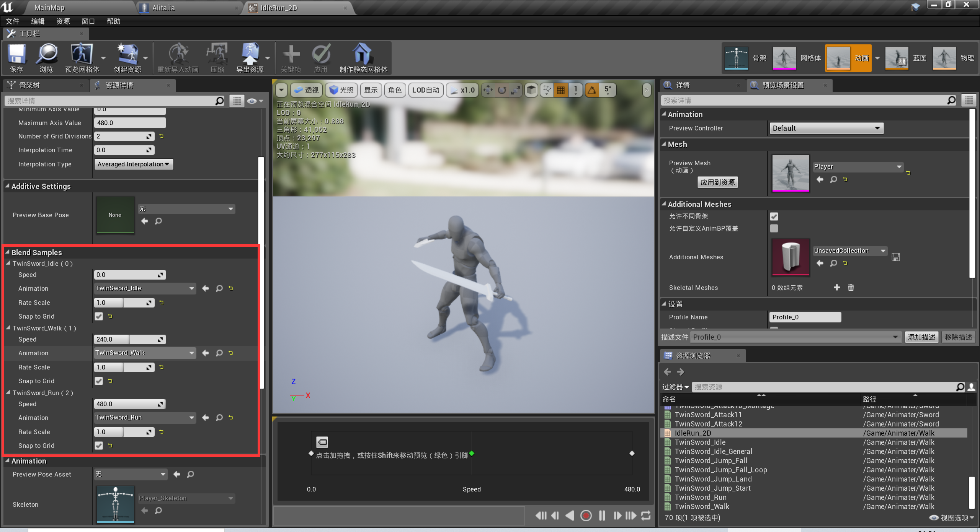The width and height of the screenshot is (980, 532).
Task: Open the 物理 physics editor mode
Action: click(x=944, y=58)
